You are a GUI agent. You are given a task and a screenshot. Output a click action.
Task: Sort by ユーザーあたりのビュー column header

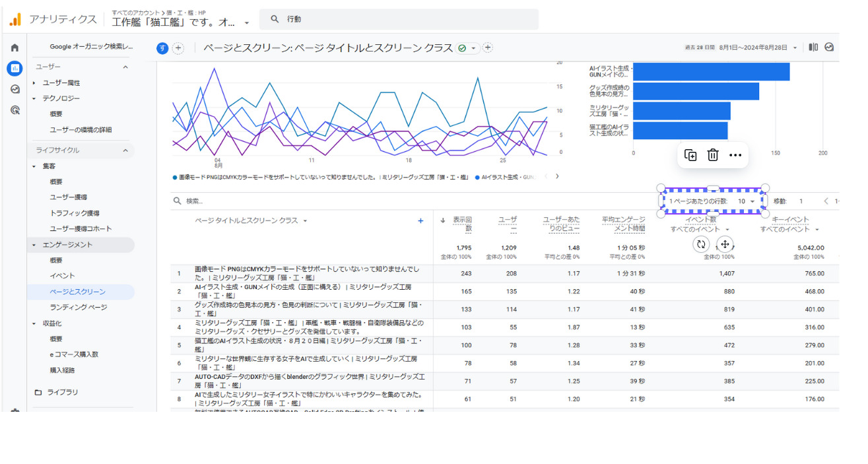[x=561, y=224]
